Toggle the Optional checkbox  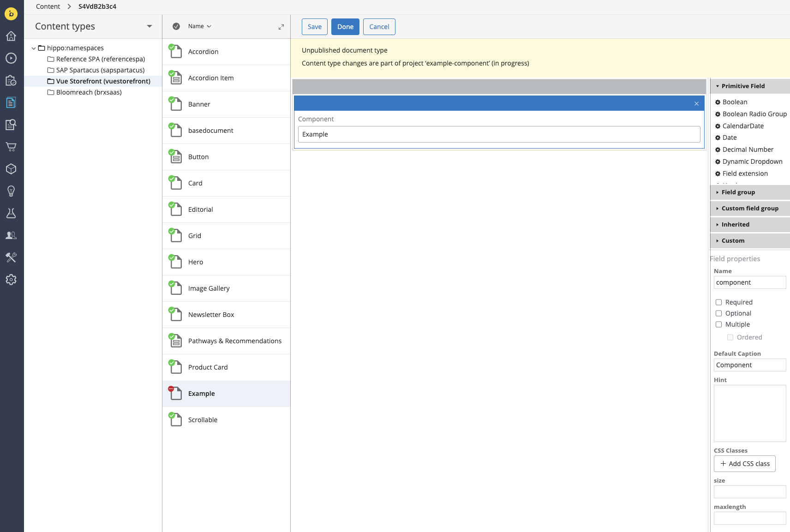coord(718,313)
